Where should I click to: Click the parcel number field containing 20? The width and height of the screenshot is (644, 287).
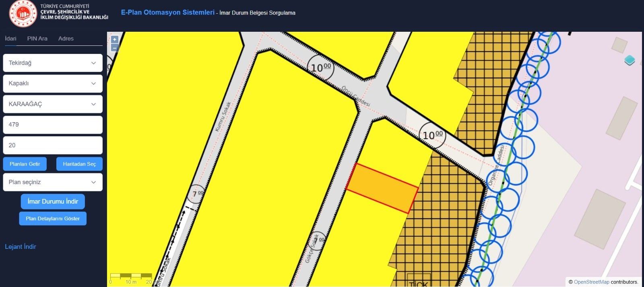pyautogui.click(x=53, y=145)
